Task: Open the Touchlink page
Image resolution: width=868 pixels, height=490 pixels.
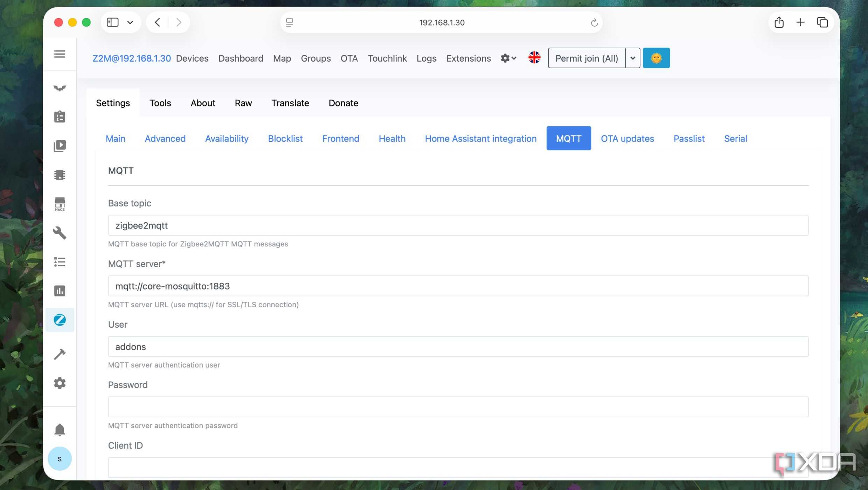Action: 387,58
